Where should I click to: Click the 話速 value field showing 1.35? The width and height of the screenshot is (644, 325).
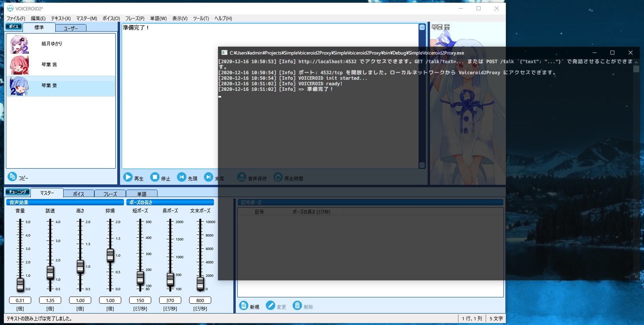point(50,301)
